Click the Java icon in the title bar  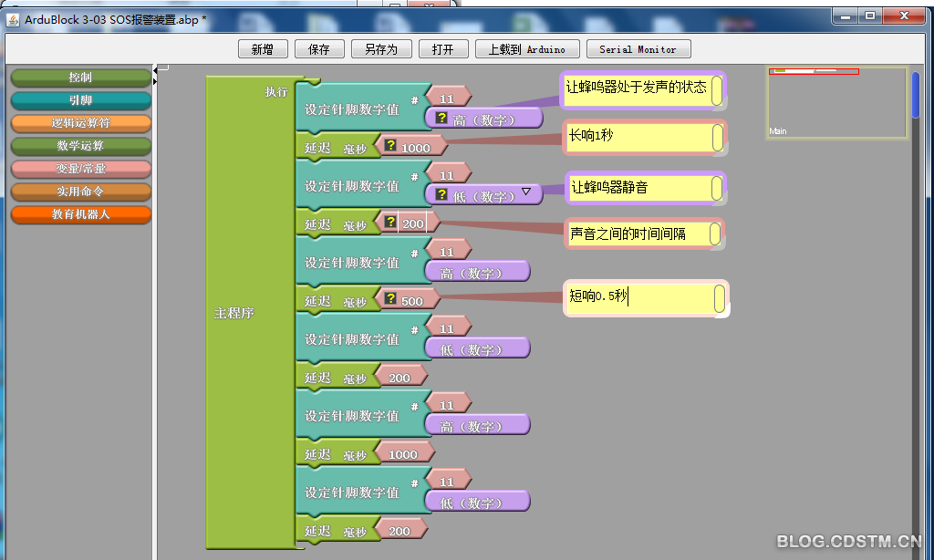(12, 18)
